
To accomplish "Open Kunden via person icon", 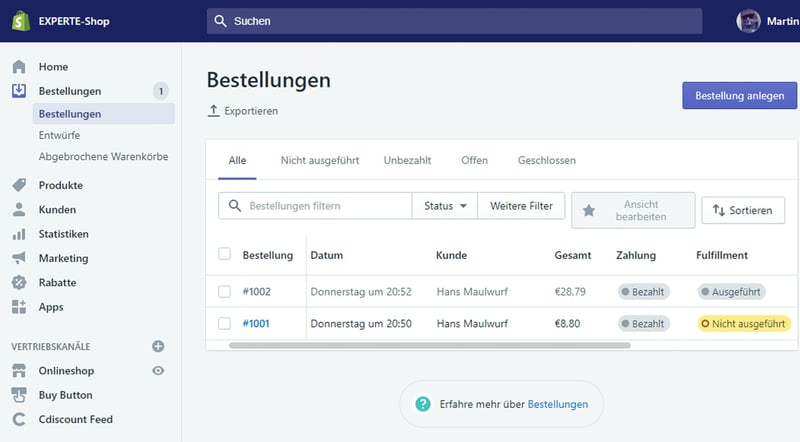I will click(x=19, y=210).
